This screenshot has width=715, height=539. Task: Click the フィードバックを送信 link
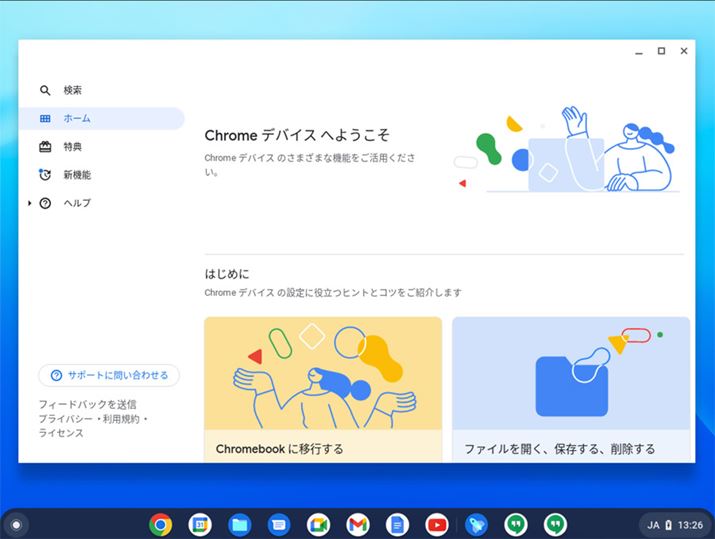(87, 404)
